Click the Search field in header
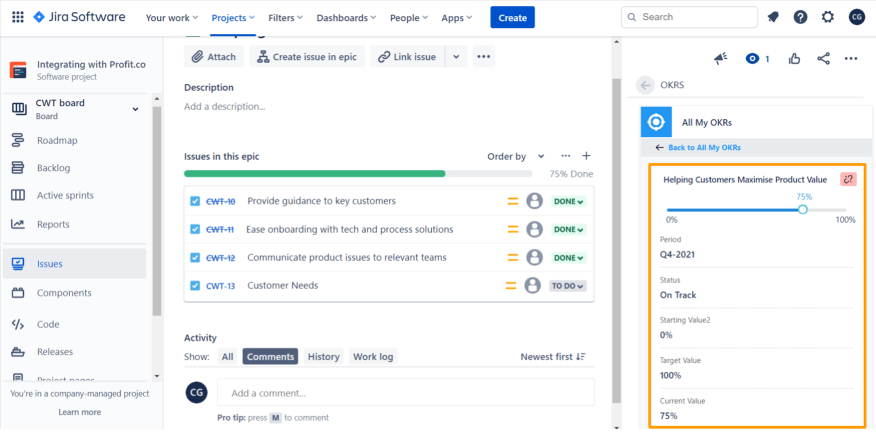 point(687,17)
